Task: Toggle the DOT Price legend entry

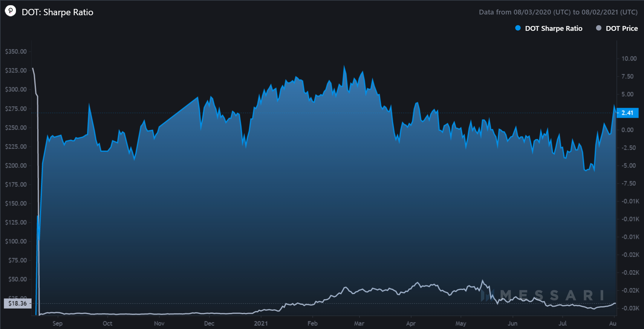Action: click(617, 29)
